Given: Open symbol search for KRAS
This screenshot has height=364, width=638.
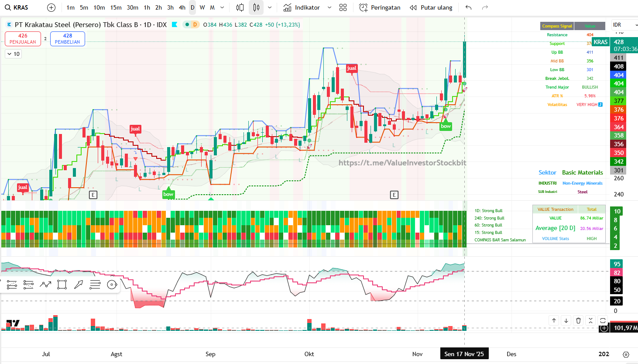Looking at the screenshot, I should [x=17, y=7].
